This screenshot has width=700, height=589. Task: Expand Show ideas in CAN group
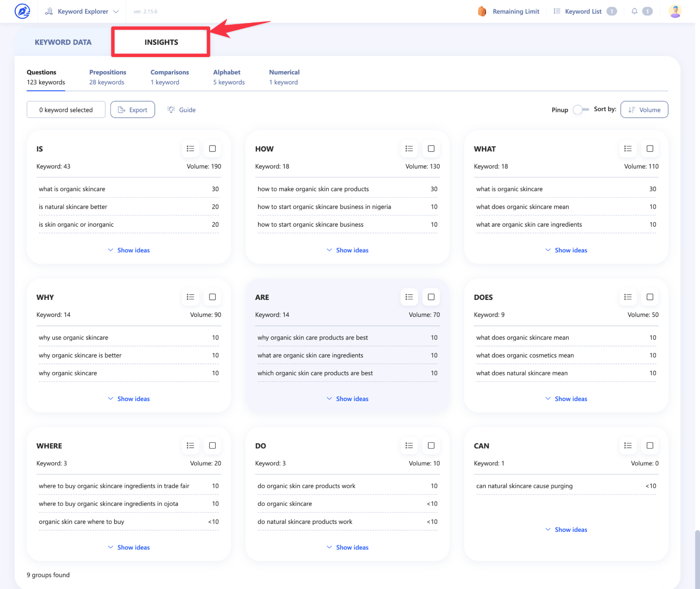click(x=566, y=530)
